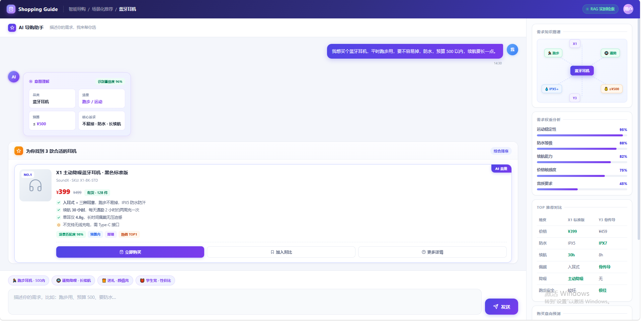
Task: Click the AI 导购助手 star icon
Action: click(x=12, y=27)
